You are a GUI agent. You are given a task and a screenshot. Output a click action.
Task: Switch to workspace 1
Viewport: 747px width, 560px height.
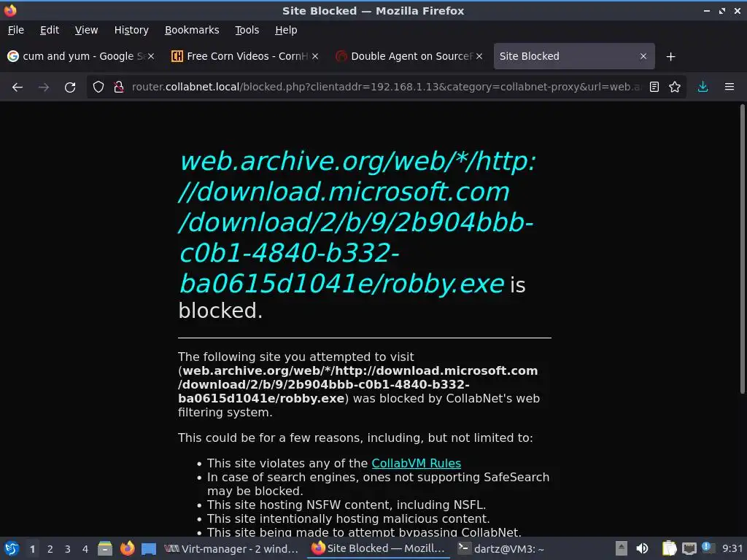[32, 549]
